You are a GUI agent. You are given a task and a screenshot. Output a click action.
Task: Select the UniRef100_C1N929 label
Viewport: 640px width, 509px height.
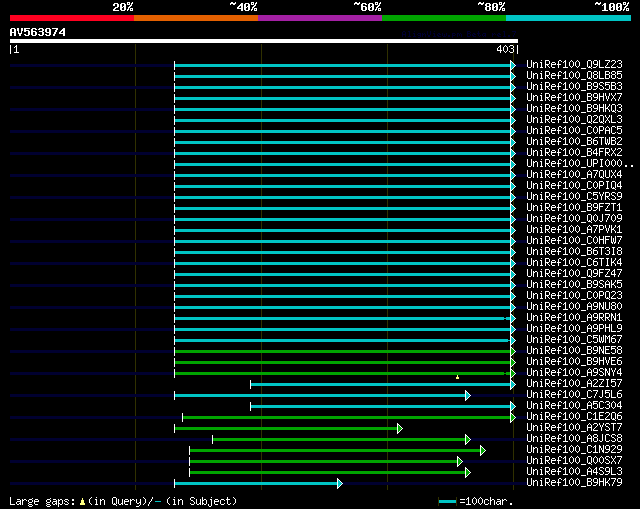pos(574,450)
